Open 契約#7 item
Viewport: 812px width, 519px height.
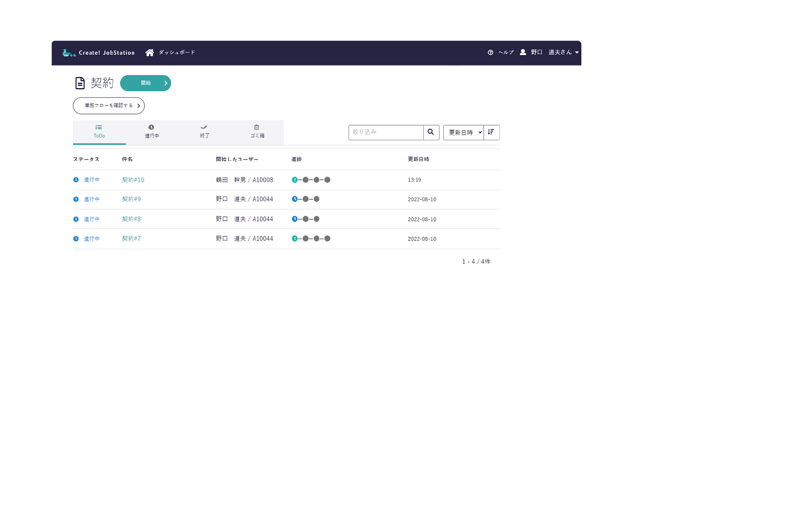pyautogui.click(x=131, y=239)
